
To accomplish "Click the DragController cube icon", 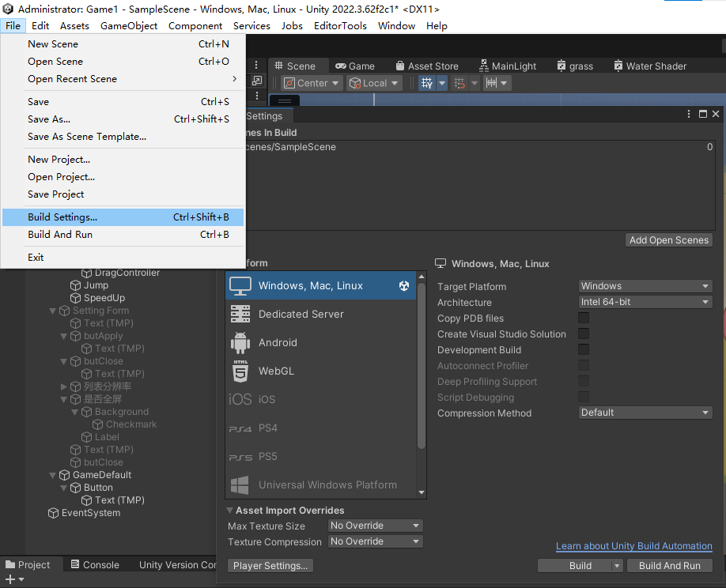I will coord(86,273).
